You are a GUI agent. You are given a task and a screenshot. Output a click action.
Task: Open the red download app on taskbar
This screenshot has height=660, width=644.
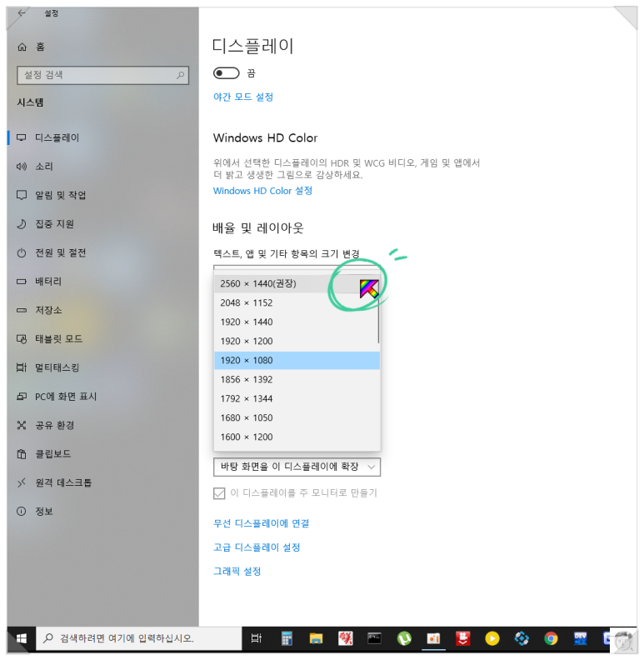[462, 638]
